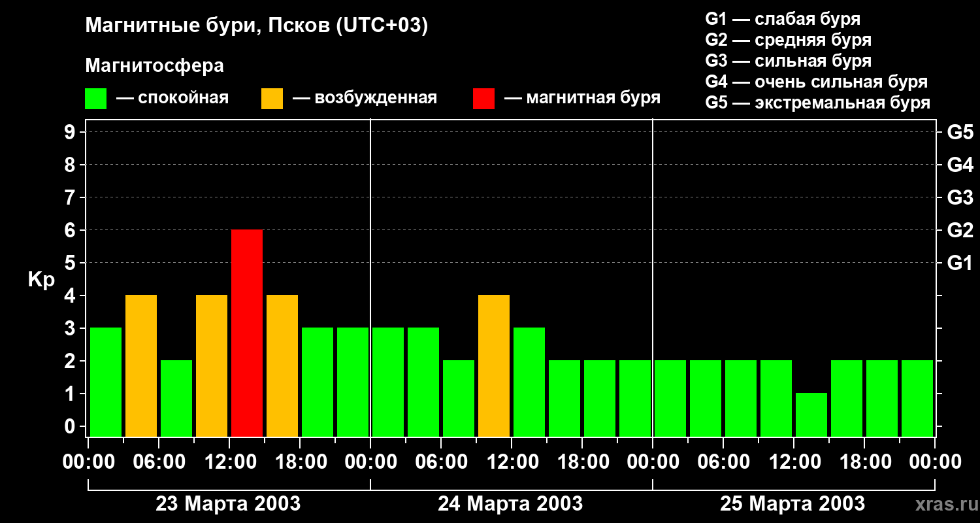The image size is (980, 523).
Task: Select the red Kp 6 storm bar
Action: coord(247,333)
